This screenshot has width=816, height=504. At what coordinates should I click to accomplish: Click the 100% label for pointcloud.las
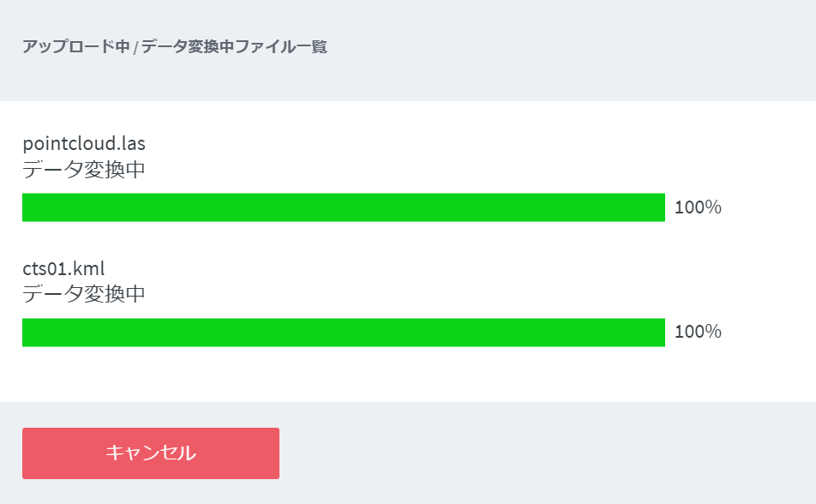(698, 207)
